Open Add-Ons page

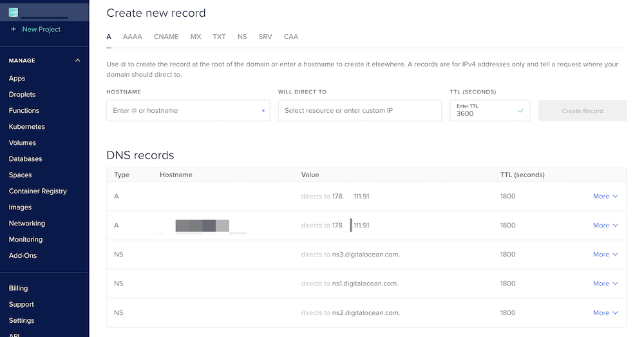tap(23, 256)
